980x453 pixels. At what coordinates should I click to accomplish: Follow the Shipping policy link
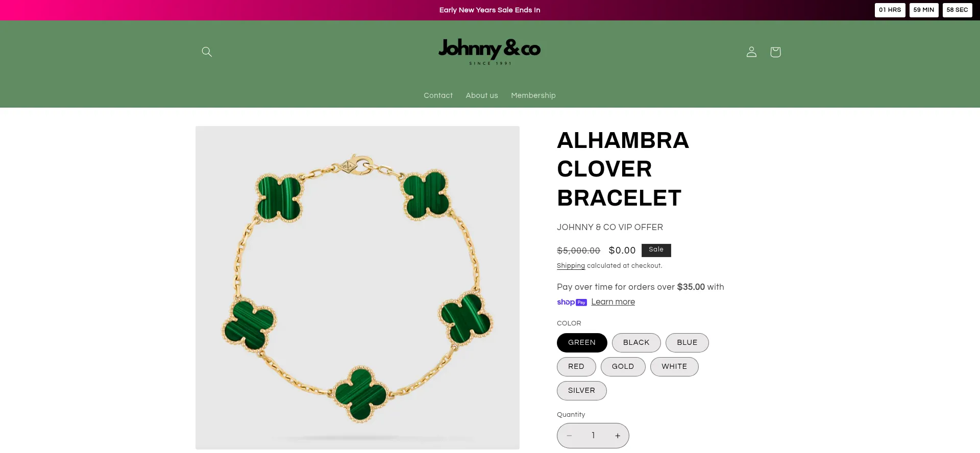tap(571, 266)
